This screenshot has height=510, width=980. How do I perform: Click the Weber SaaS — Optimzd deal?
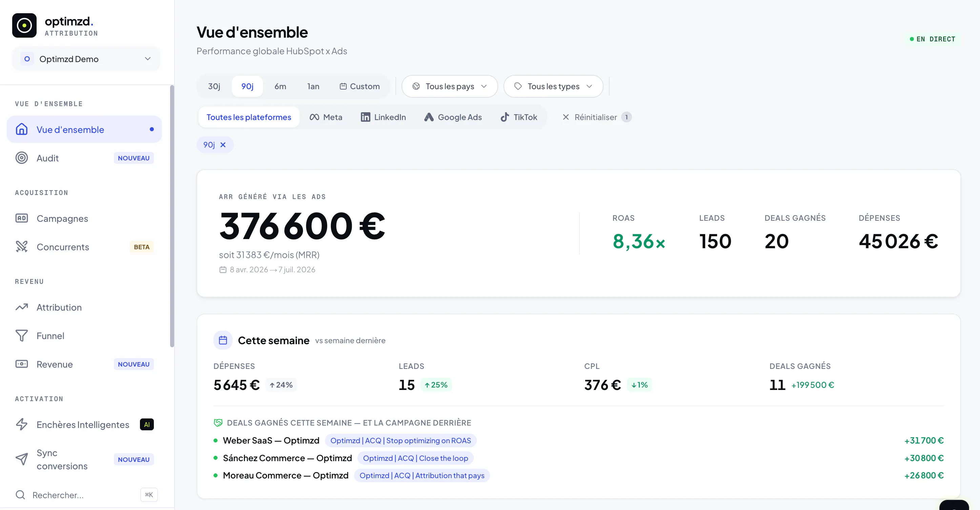[x=271, y=441]
